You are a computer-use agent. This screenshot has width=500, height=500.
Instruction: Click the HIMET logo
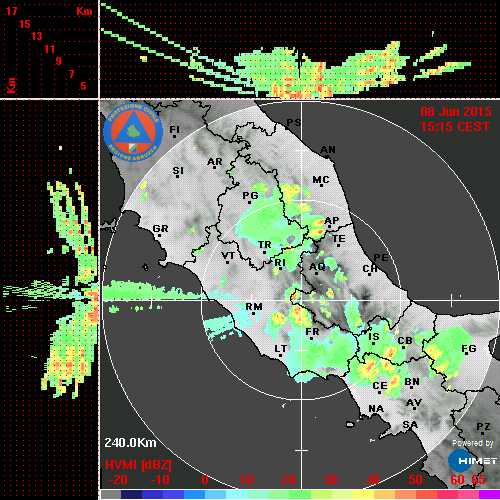click(473, 461)
